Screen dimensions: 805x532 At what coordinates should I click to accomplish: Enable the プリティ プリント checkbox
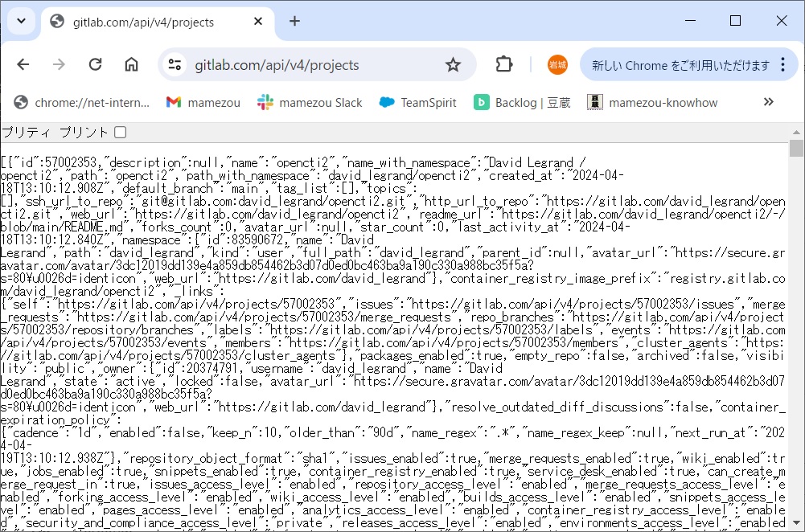(x=120, y=132)
